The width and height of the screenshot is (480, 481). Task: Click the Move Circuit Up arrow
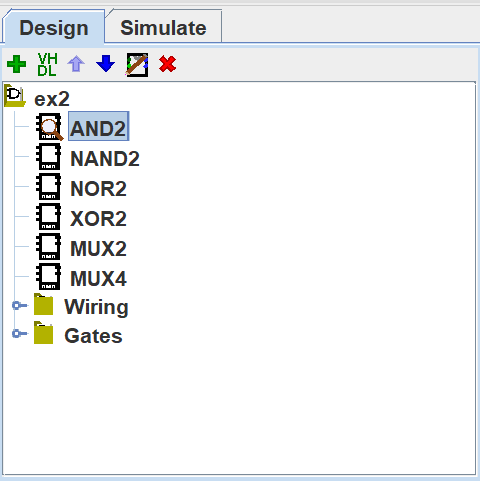[76, 64]
